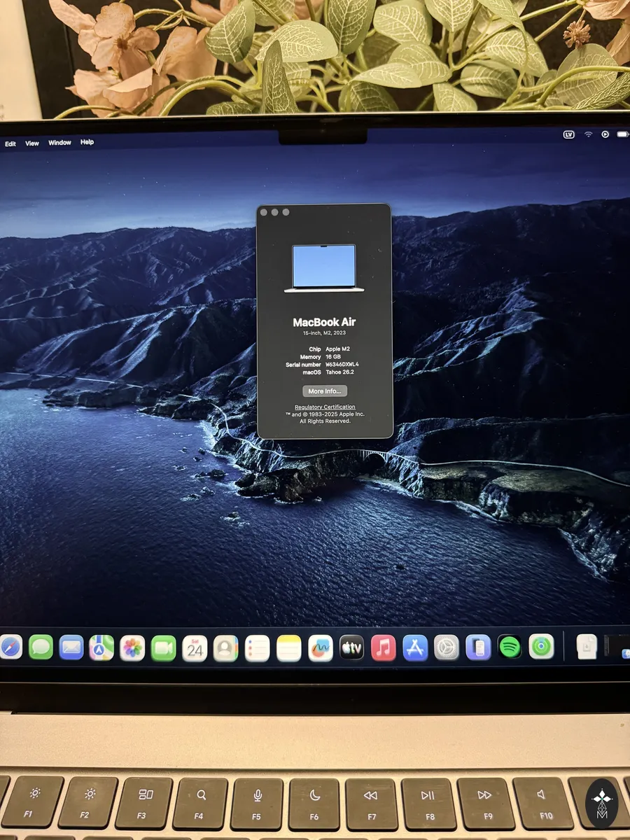The width and height of the screenshot is (630, 840).
Task: Open the document stack in the Dock
Action: (587, 646)
